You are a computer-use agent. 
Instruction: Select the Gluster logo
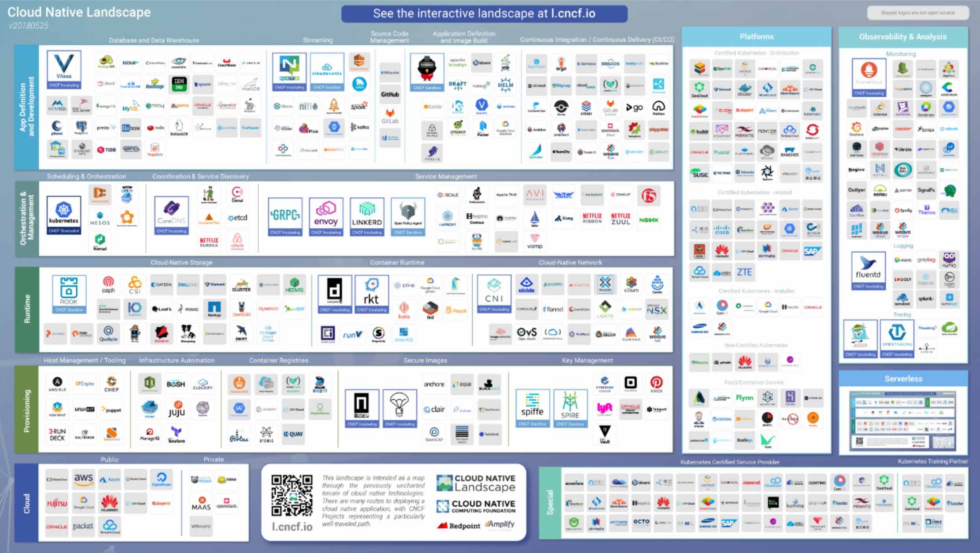coord(241,285)
